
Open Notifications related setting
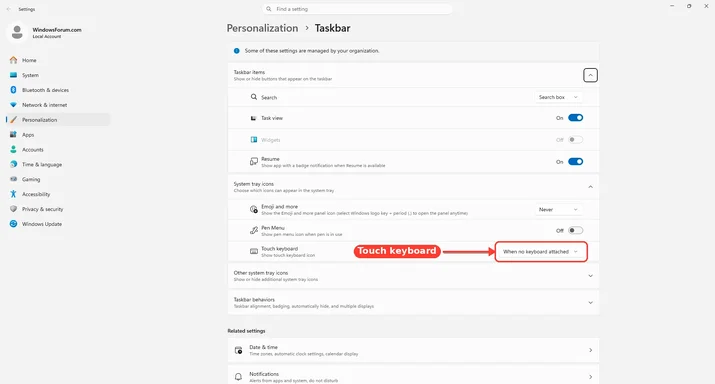413,375
